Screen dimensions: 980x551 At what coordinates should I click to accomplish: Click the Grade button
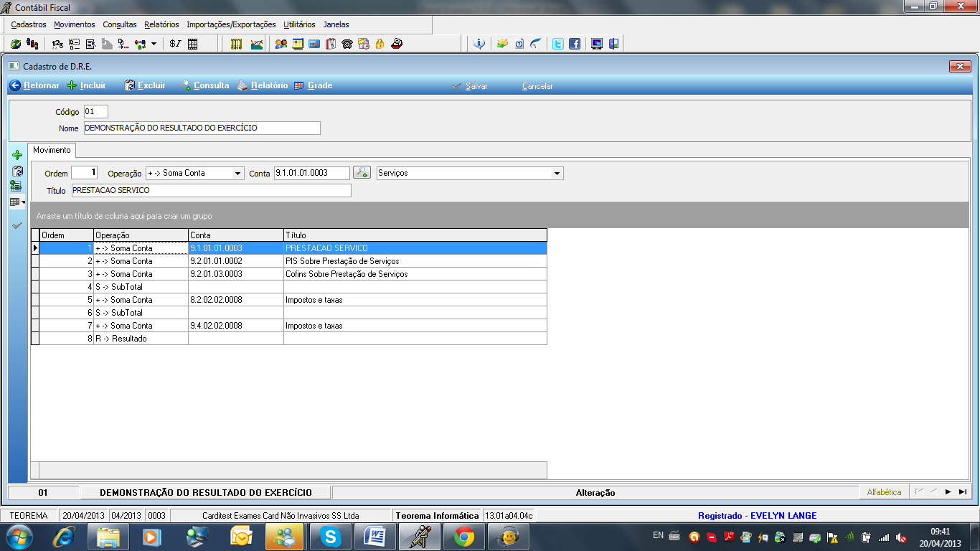(x=313, y=85)
